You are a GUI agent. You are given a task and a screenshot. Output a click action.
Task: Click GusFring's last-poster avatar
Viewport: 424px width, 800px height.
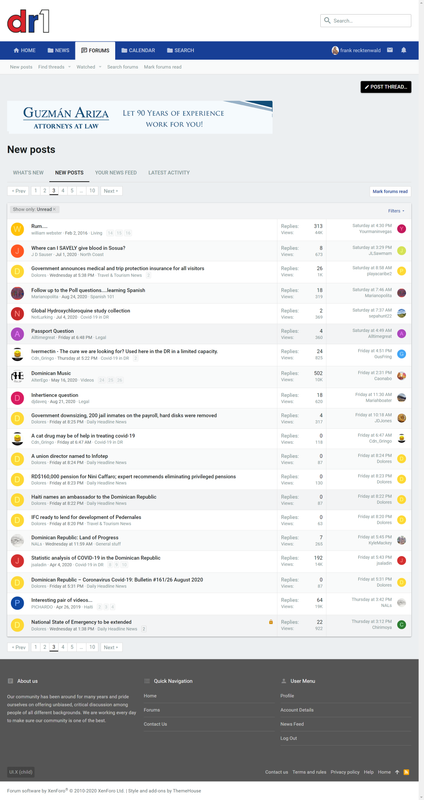click(x=402, y=354)
